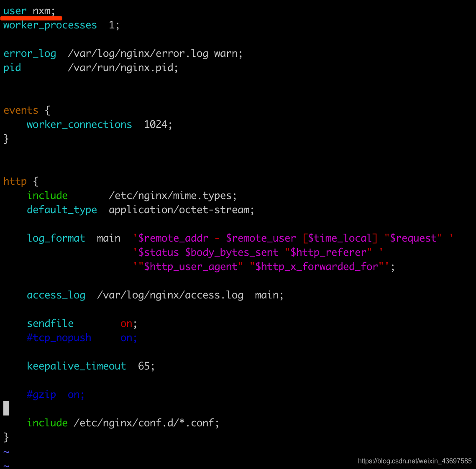Click the 'events' block keyword
Viewport: 476px width, 469px height.
[21, 110]
